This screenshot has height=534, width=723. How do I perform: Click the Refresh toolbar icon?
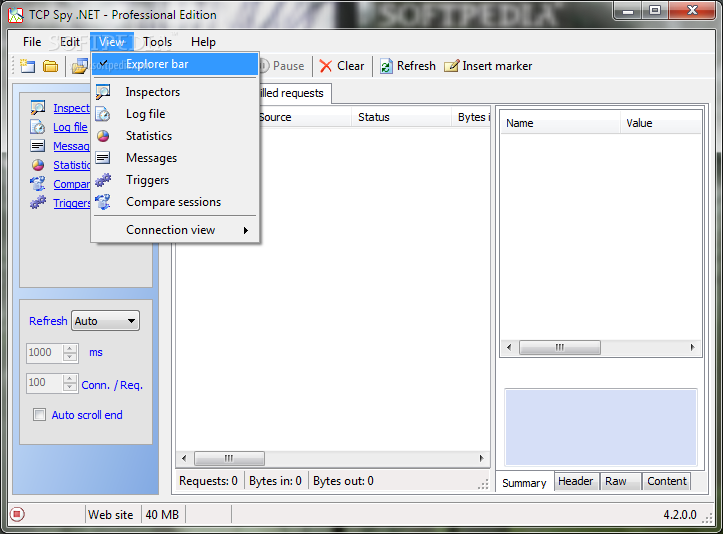pyautogui.click(x=386, y=66)
